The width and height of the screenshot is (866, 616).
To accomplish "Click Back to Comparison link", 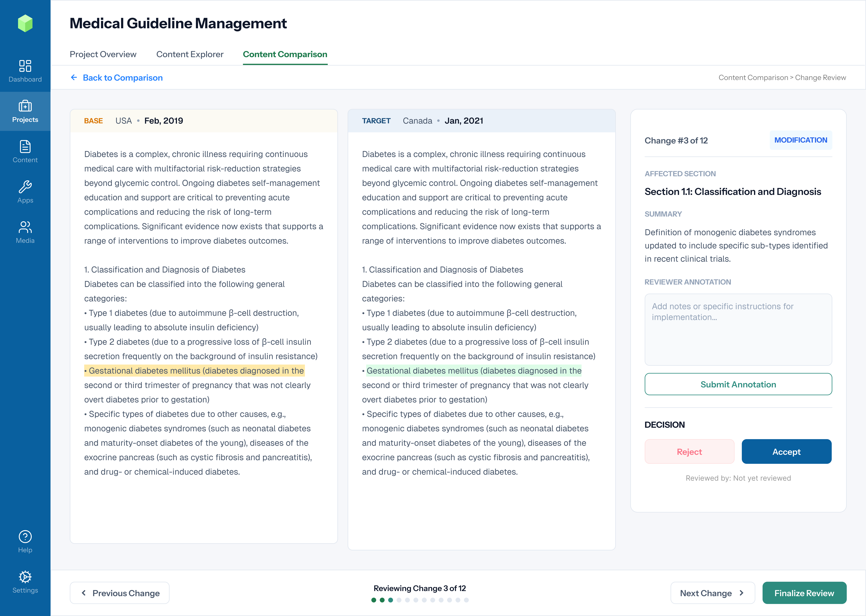I will (x=123, y=78).
